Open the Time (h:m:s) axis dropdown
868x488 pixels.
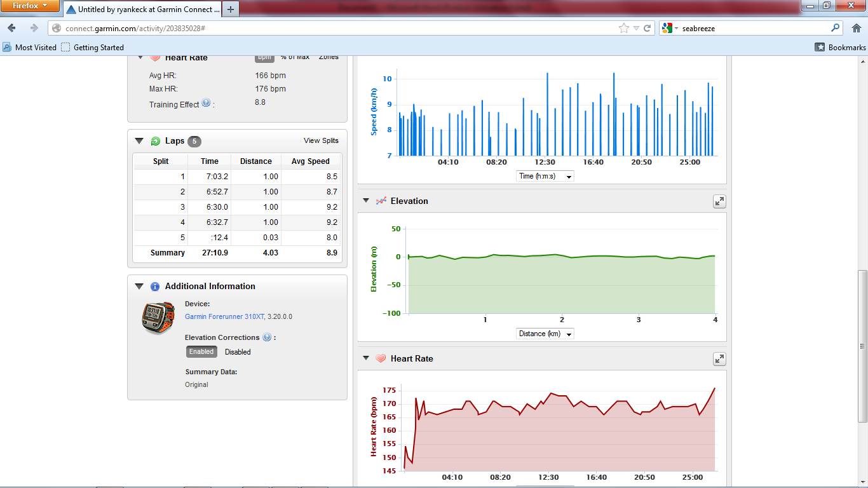pyautogui.click(x=545, y=176)
